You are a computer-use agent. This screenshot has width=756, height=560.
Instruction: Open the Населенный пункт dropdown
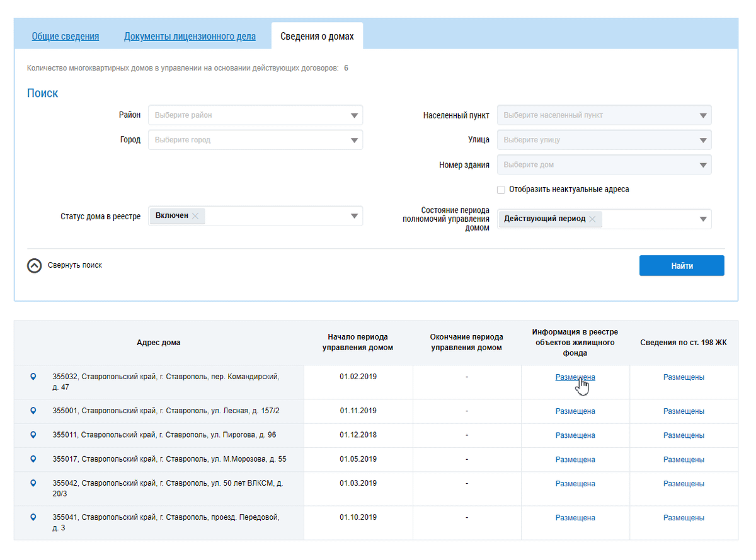(604, 115)
